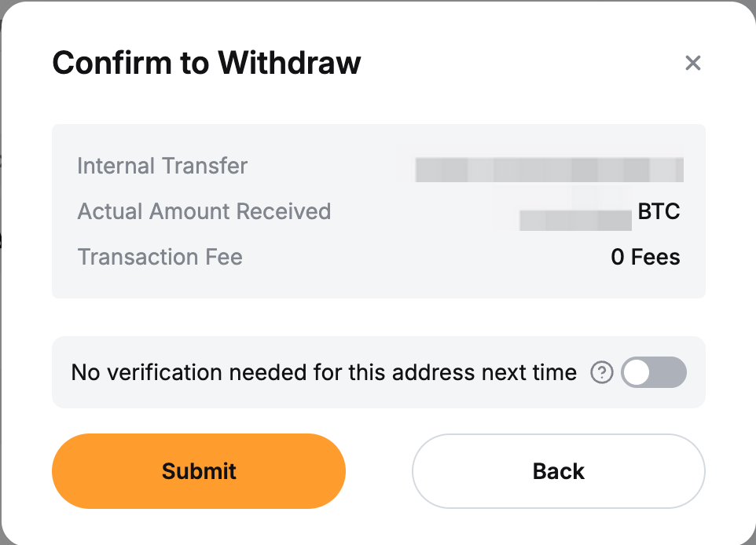Image resolution: width=756 pixels, height=545 pixels.
Task: Click the word Received in the amount label
Action: pos(284,212)
